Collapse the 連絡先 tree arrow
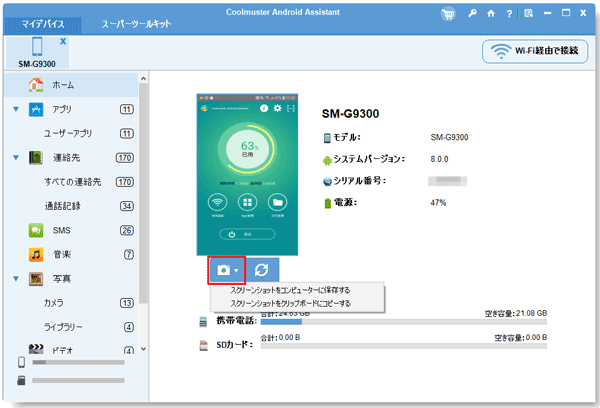 [16, 157]
